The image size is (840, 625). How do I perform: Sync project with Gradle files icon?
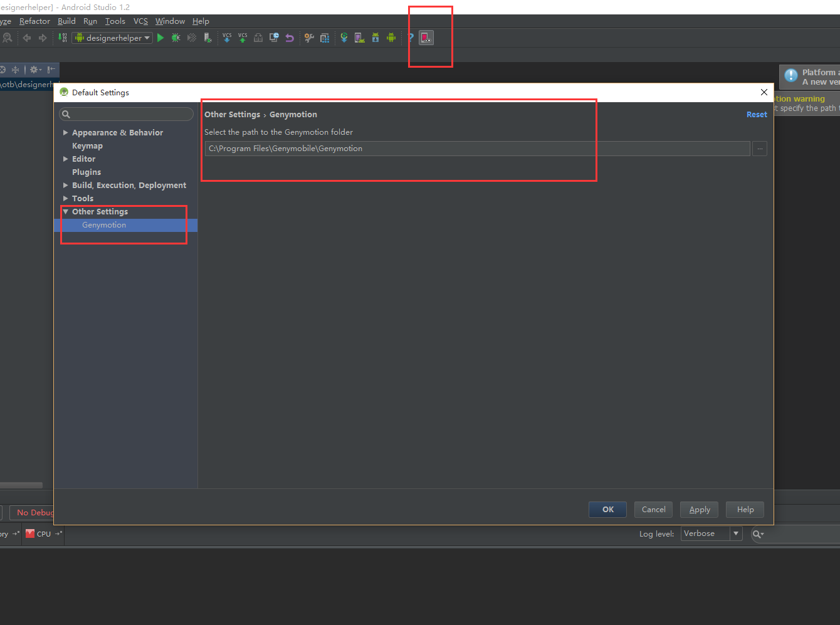coord(344,38)
